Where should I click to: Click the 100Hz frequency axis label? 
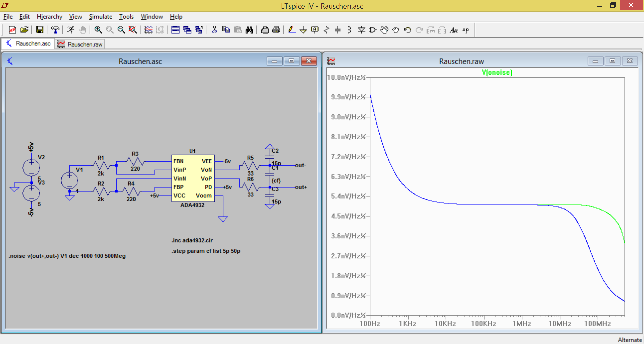(x=370, y=324)
